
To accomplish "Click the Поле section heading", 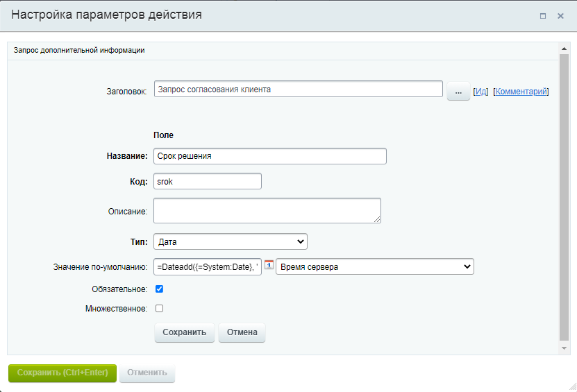I will (x=163, y=135).
